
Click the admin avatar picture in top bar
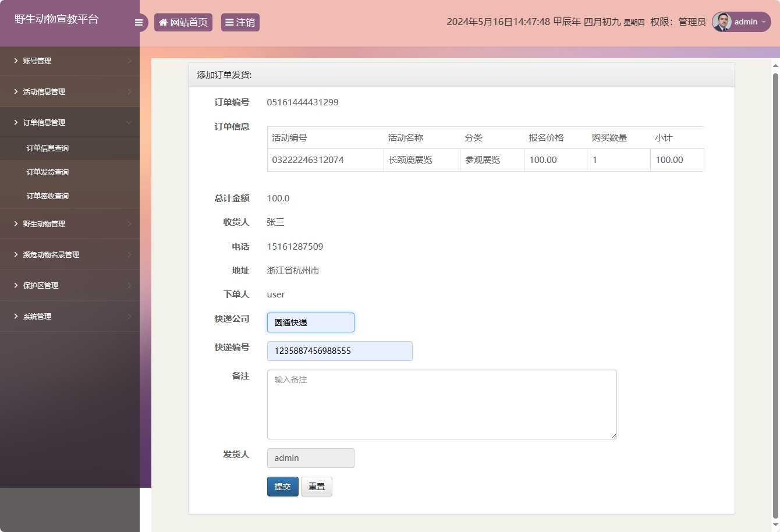pyautogui.click(x=721, y=22)
